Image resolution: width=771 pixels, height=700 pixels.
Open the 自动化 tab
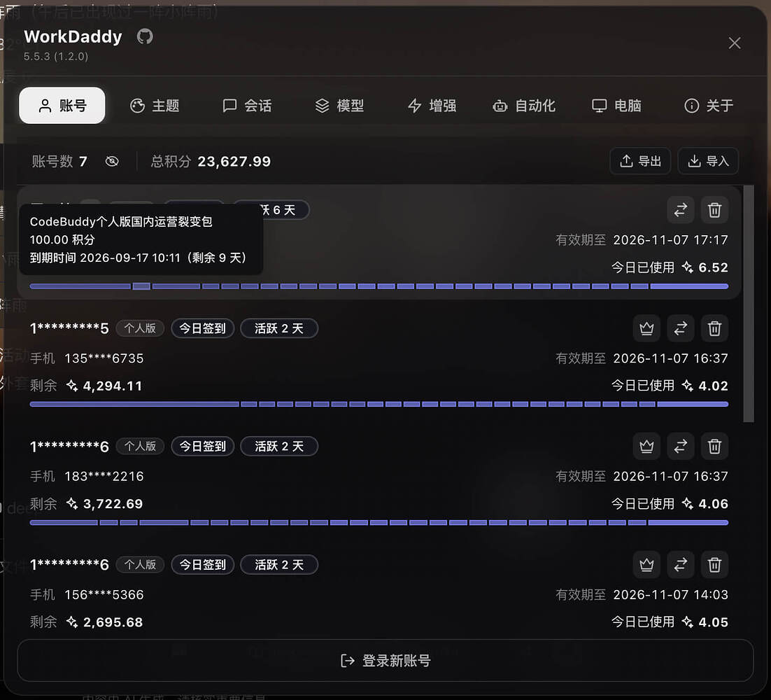[524, 106]
